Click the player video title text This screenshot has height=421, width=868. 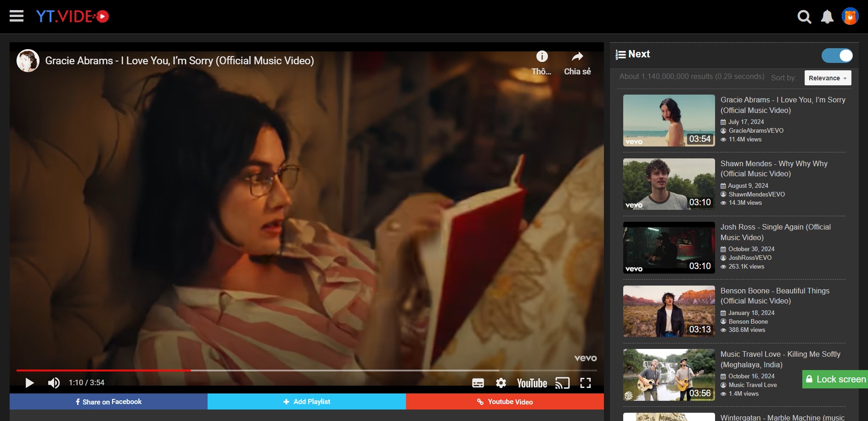pyautogui.click(x=180, y=61)
